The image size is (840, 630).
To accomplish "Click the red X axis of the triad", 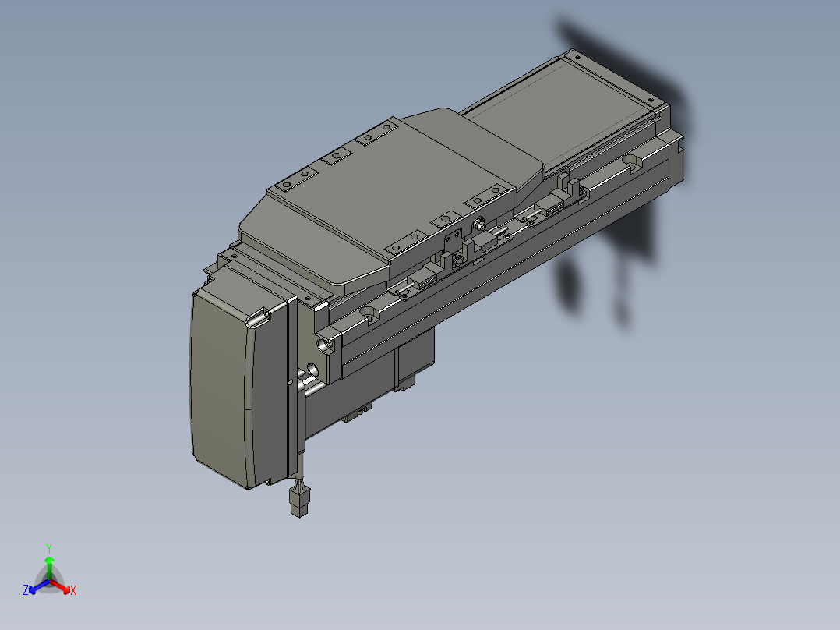I will click(61, 586).
